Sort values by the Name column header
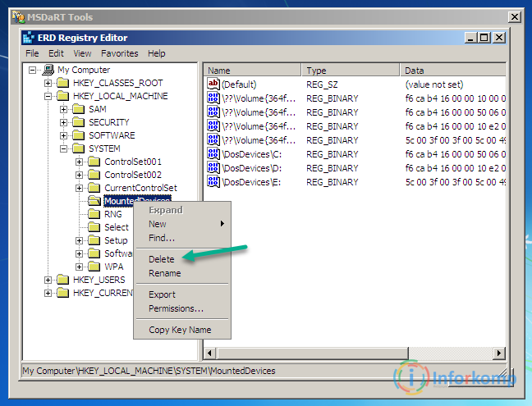The width and height of the screenshot is (532, 406). click(x=252, y=71)
